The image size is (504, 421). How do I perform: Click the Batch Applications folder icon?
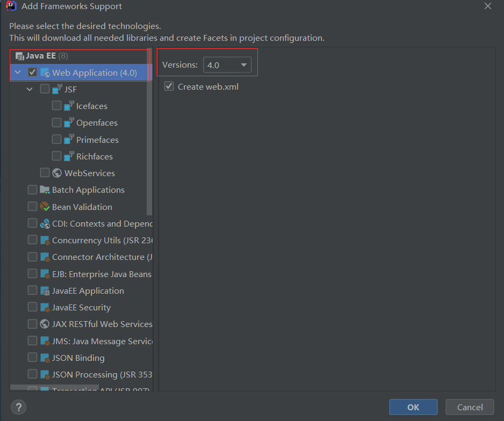pos(45,190)
